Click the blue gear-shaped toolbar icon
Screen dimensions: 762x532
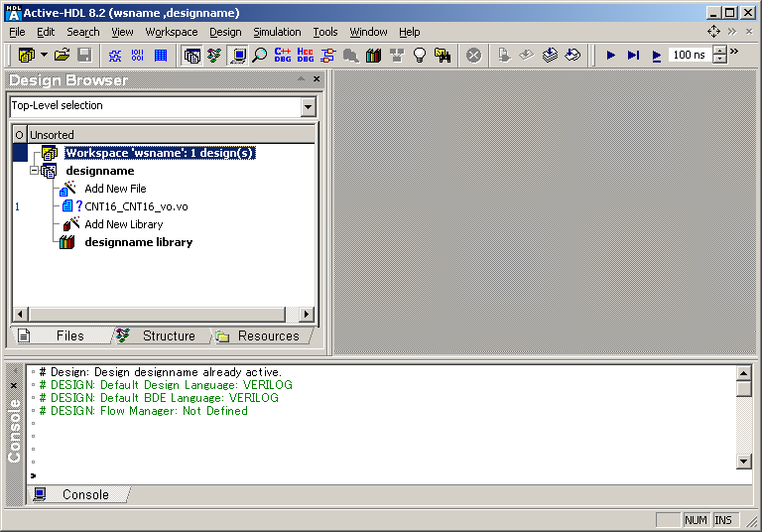(x=115, y=56)
